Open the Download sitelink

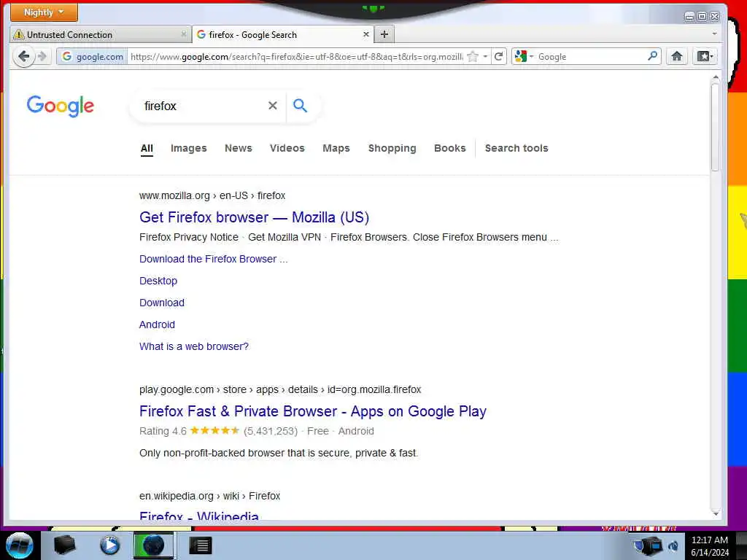pos(161,303)
